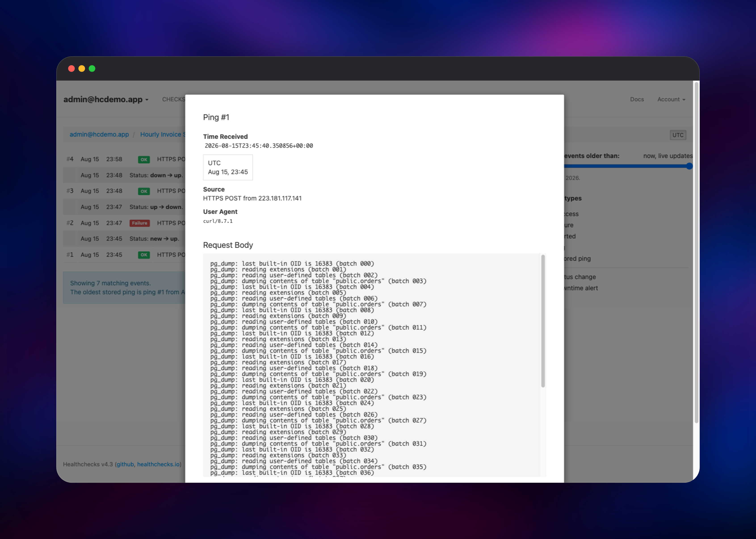
Task: Click OK badge on ping #1
Action: [x=144, y=255]
